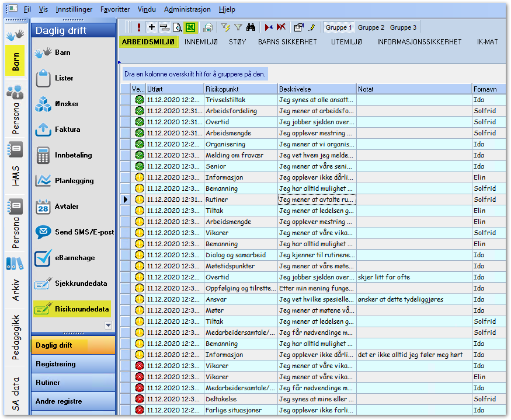
Task: Export the grid to Excel
Action: coord(190,27)
